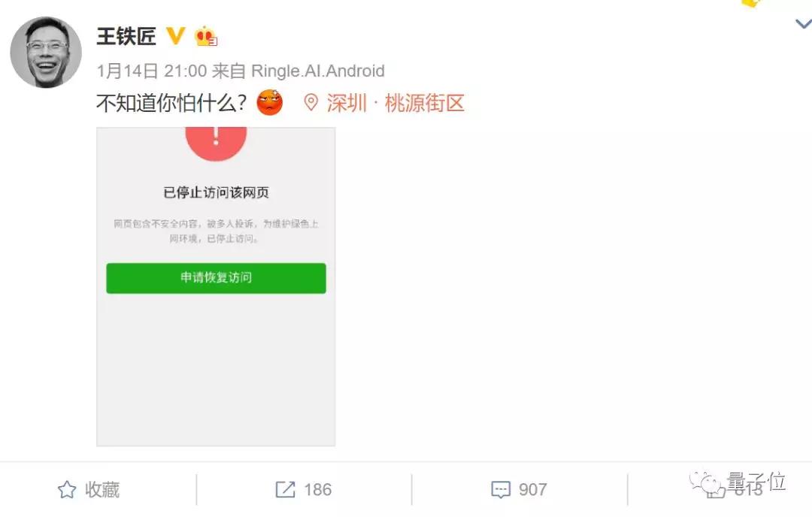Click the Ringle.AI.Android source link

[x=318, y=71]
